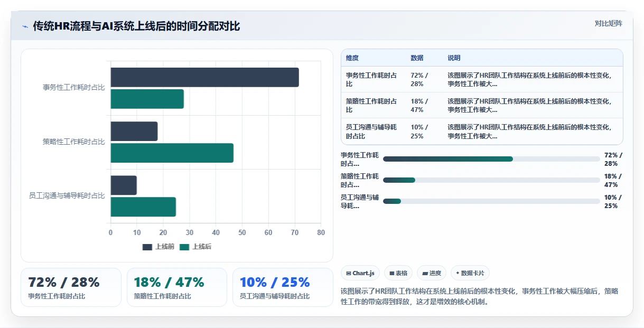Click the green 上线后 bar for 事务性工作耗时占比
644x328 pixels.
147,99
